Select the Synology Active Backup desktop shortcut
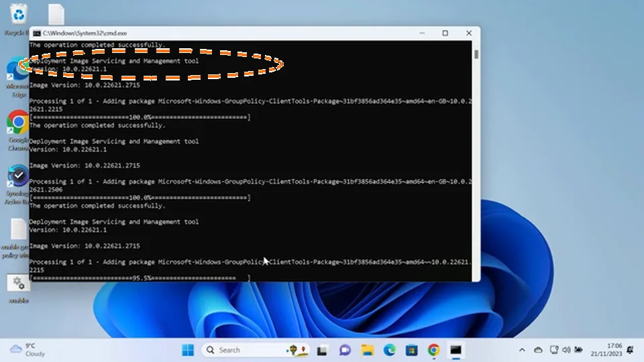The image size is (644, 362). [17, 185]
